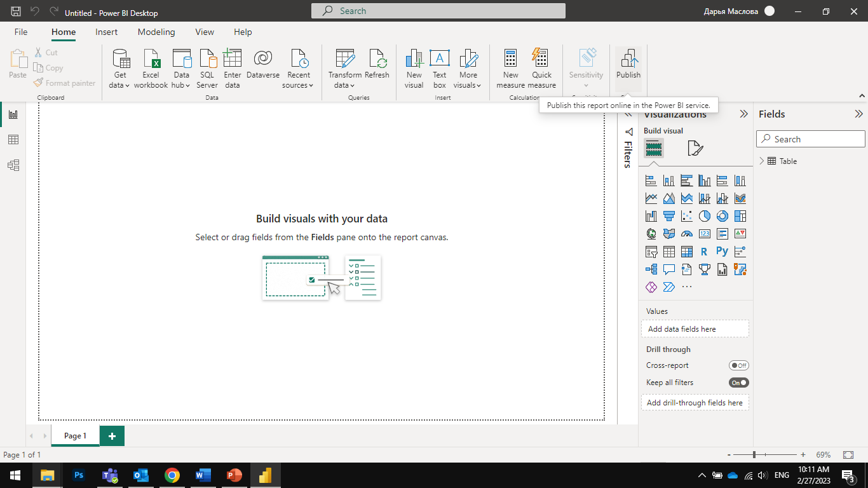Open the More visuals dropdown
Viewport: 868px width, 488px height.
[469, 68]
